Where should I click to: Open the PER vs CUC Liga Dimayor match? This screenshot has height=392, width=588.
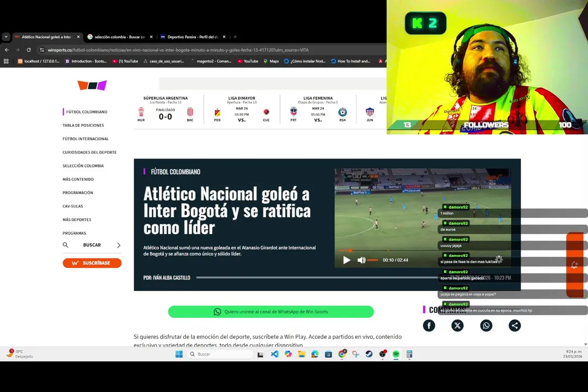click(x=242, y=109)
